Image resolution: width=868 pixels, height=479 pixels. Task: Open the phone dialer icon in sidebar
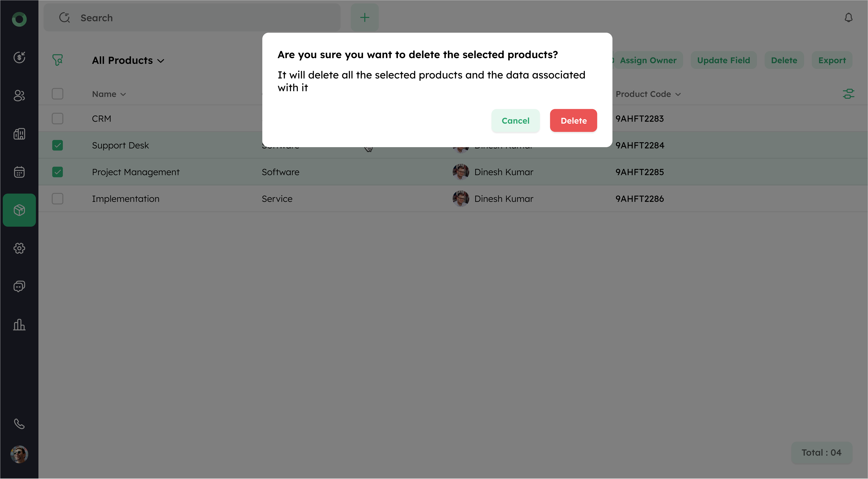[19, 424]
